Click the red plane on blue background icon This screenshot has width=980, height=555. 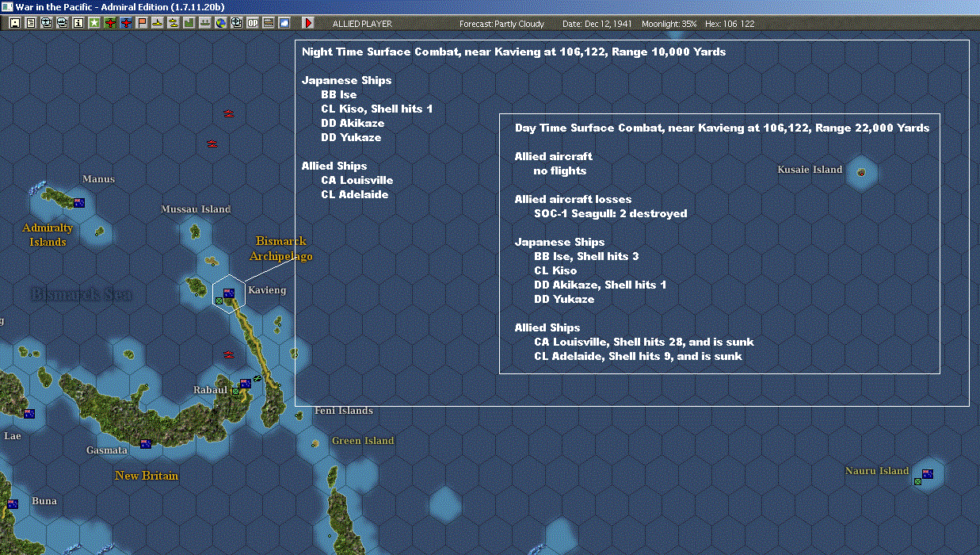[126, 23]
